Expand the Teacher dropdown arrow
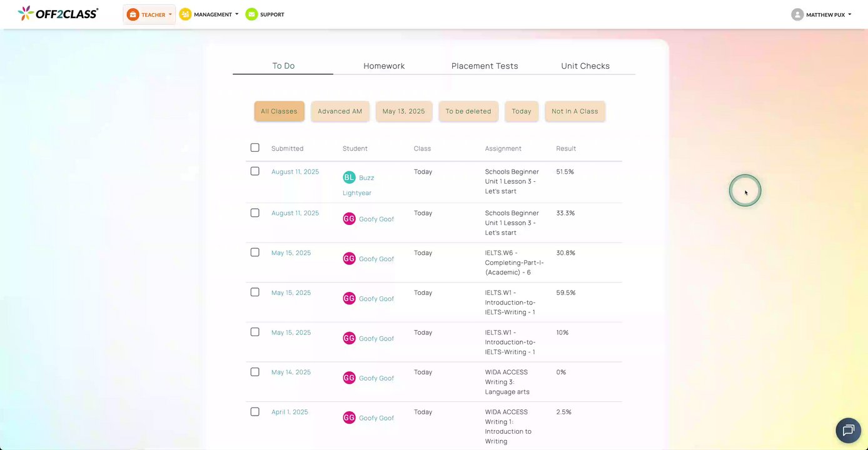 pyautogui.click(x=170, y=14)
